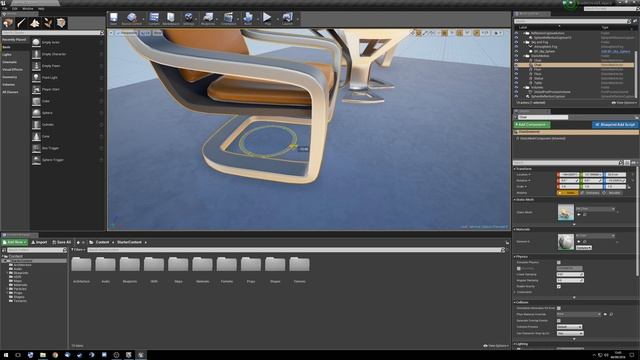
Task: Open Element 0 material dropdown
Action: (x=595, y=236)
